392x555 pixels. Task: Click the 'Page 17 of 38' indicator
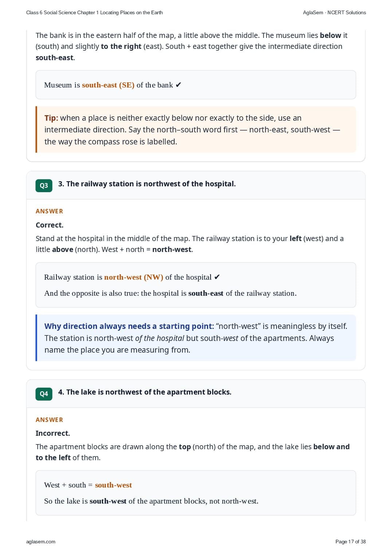coord(350,542)
